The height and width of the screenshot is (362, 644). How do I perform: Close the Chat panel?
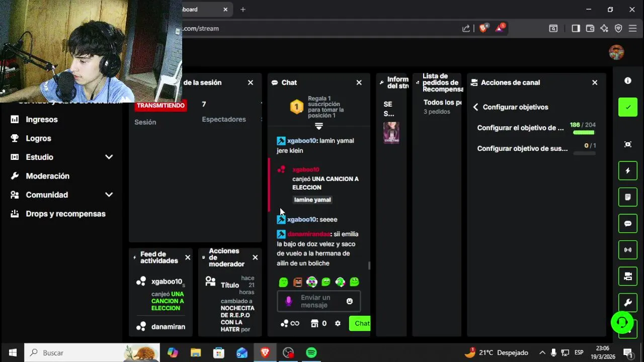[x=359, y=82]
